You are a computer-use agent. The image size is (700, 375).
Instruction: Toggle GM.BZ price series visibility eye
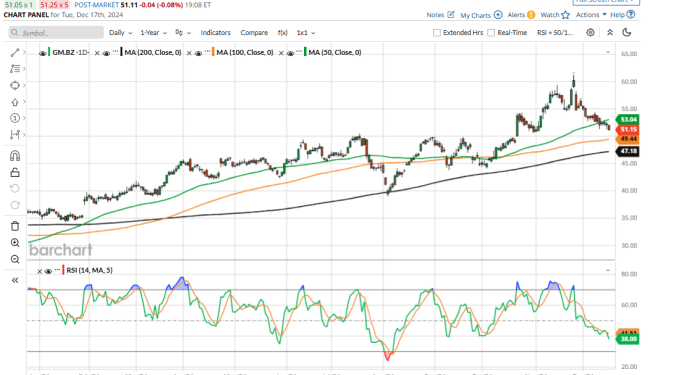[x=42, y=53]
